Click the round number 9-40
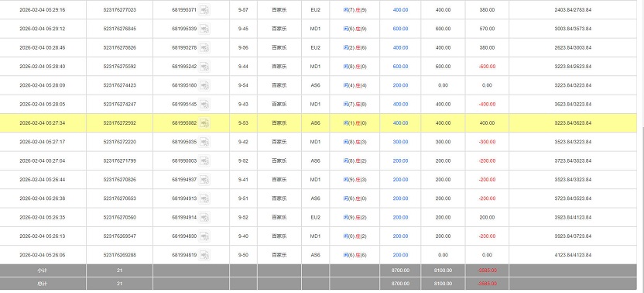The height and width of the screenshot is (293, 644). 243,236
